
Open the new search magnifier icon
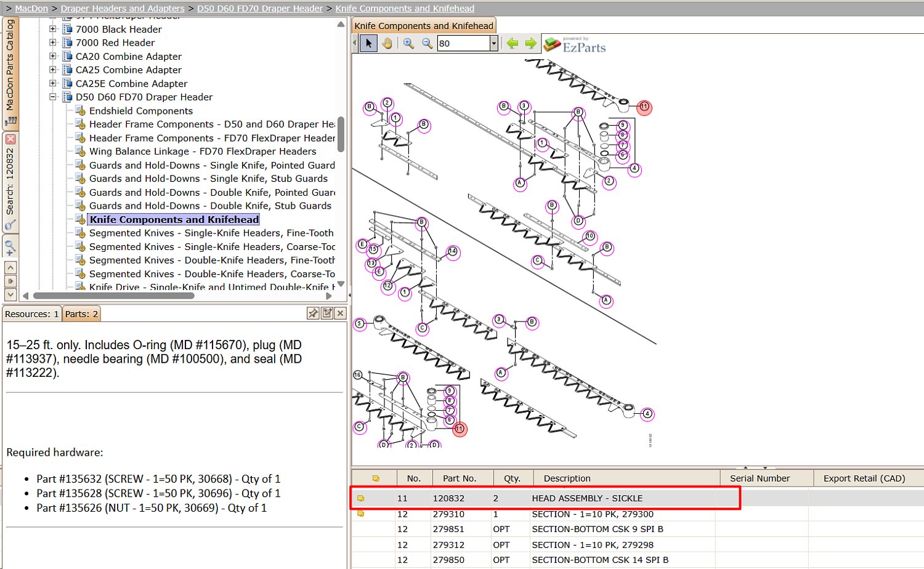point(10,248)
